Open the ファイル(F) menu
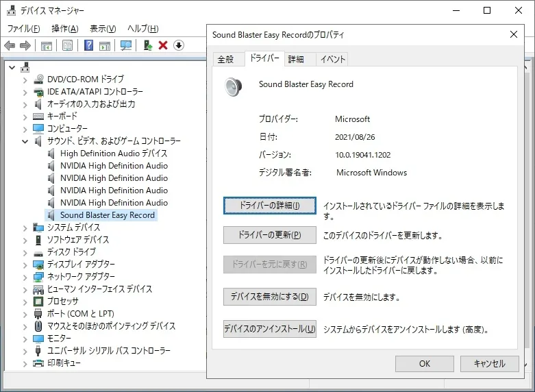Viewport: 535px width, 392px height. point(23,29)
